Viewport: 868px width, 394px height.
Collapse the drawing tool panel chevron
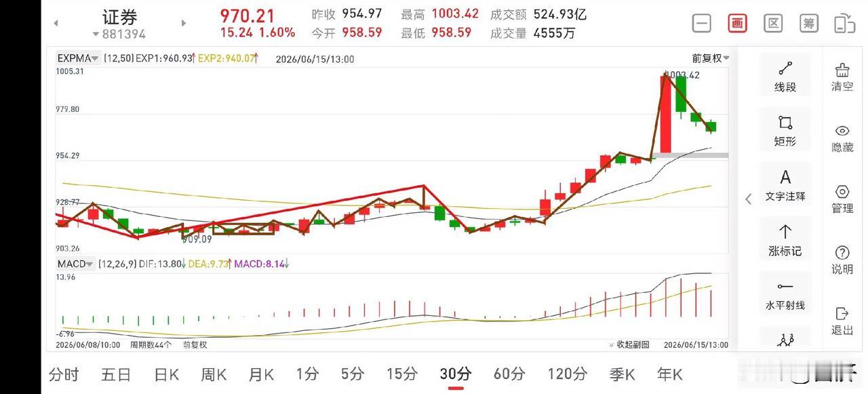pos(749,199)
